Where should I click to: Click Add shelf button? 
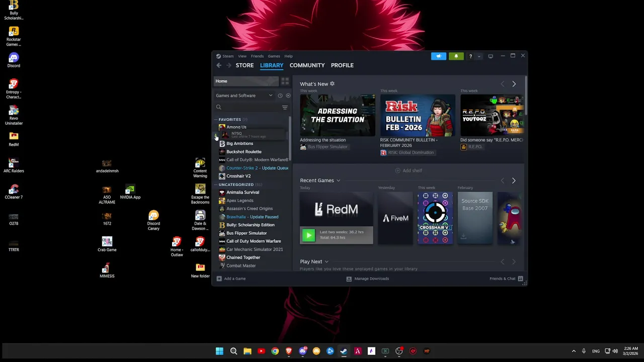click(409, 170)
